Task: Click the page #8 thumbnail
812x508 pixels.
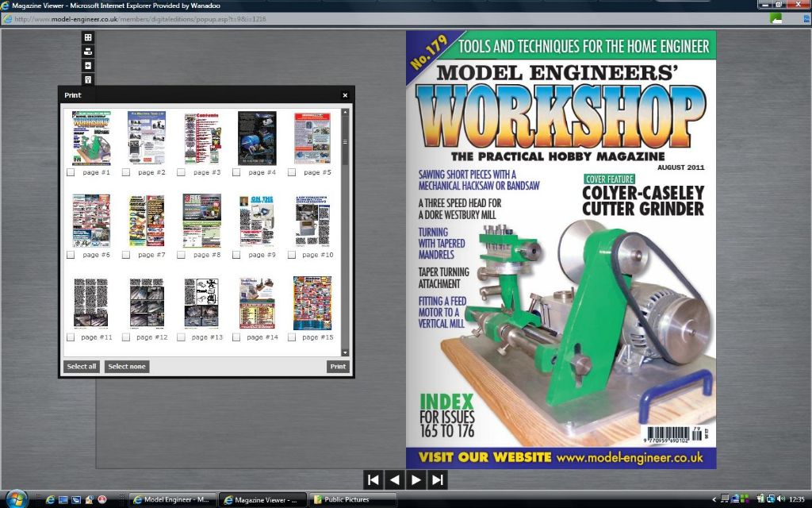Action: point(202,221)
